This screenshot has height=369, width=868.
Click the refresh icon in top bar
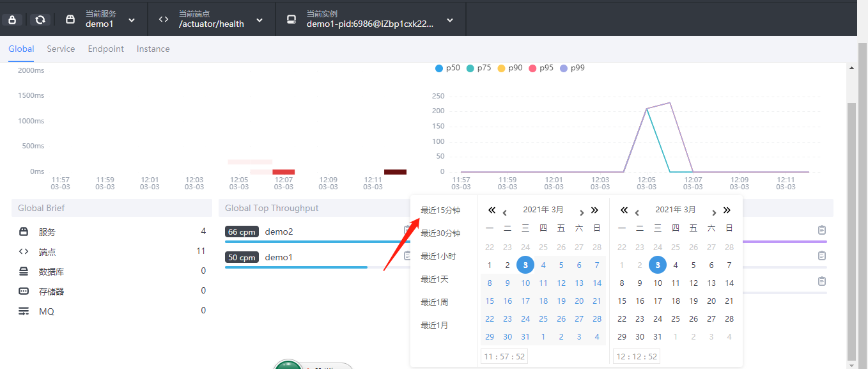40,20
